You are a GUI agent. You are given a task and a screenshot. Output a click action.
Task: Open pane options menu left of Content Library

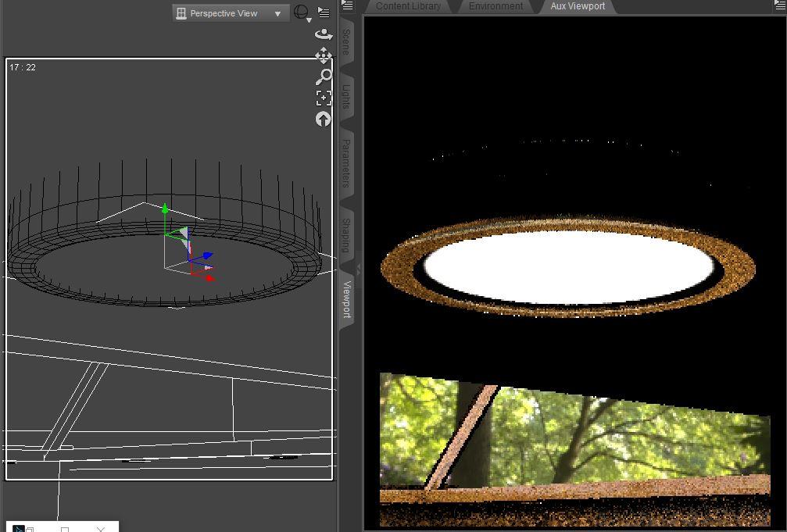347,5
